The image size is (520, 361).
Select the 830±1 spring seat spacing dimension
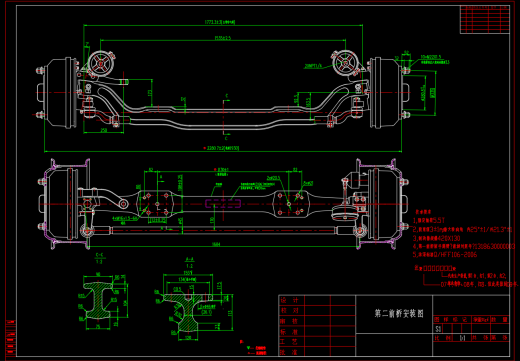click(x=223, y=170)
